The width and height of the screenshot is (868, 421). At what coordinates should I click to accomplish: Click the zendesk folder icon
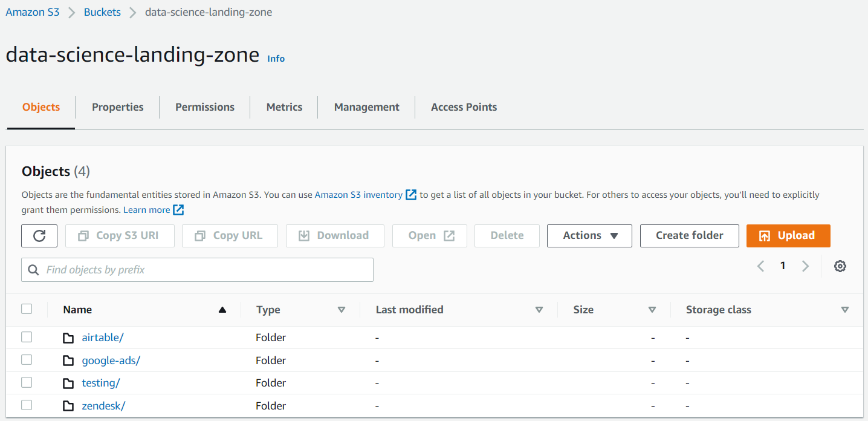click(x=69, y=406)
